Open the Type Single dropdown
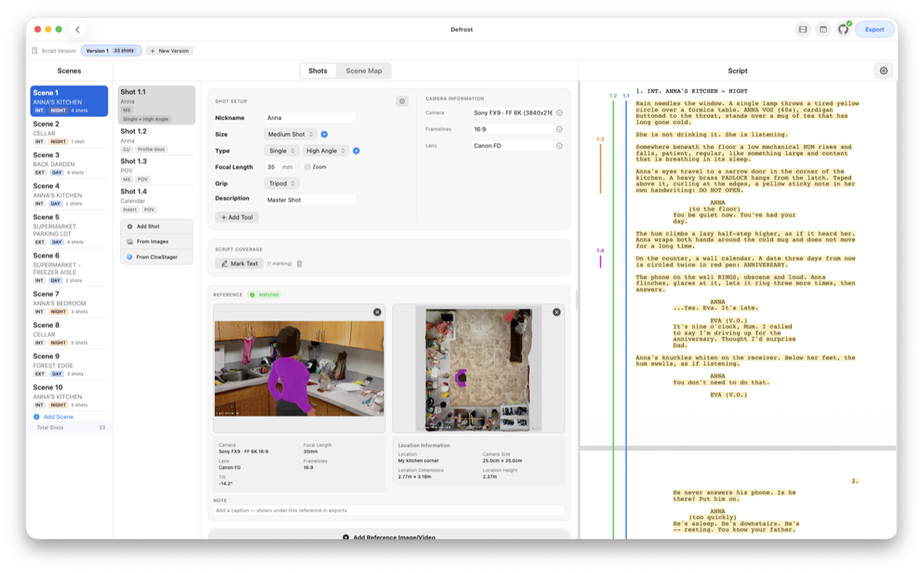Screen dimensions: 924x573 pyautogui.click(x=282, y=151)
